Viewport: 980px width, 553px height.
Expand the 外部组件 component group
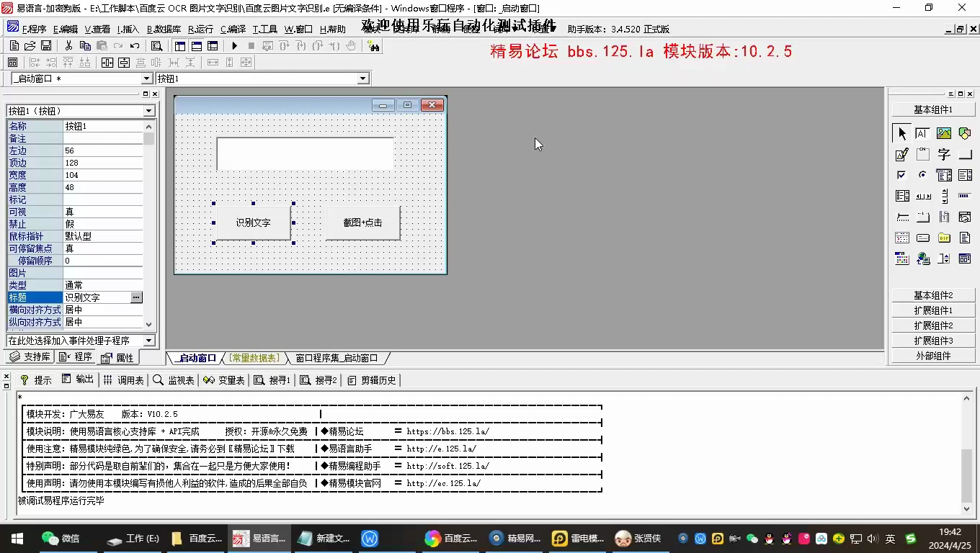[933, 356]
